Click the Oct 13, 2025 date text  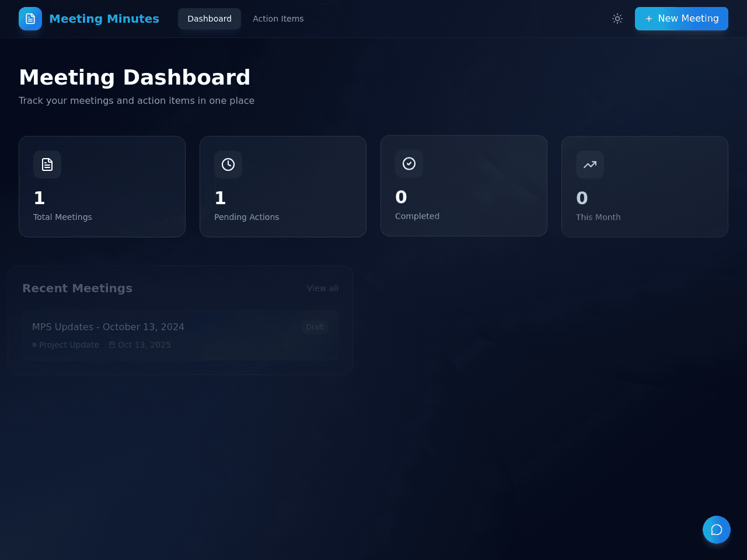pyautogui.click(x=144, y=345)
